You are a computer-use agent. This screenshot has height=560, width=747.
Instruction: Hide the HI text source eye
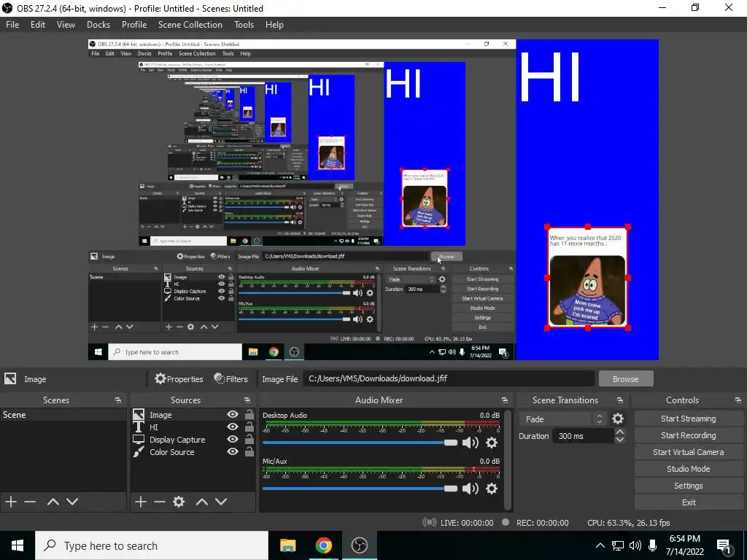pyautogui.click(x=233, y=427)
